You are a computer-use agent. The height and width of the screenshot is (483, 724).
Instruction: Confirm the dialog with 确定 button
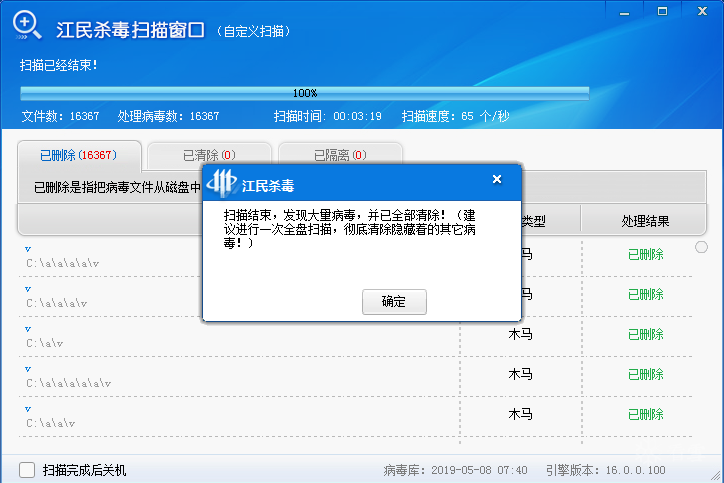[394, 302]
